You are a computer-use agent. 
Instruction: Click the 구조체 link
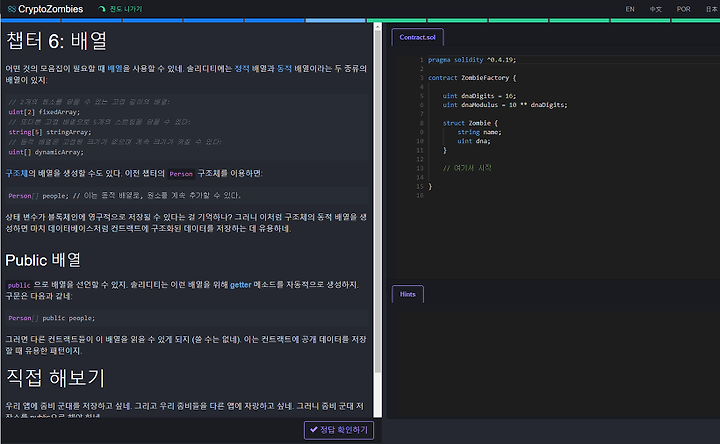pos(17,173)
